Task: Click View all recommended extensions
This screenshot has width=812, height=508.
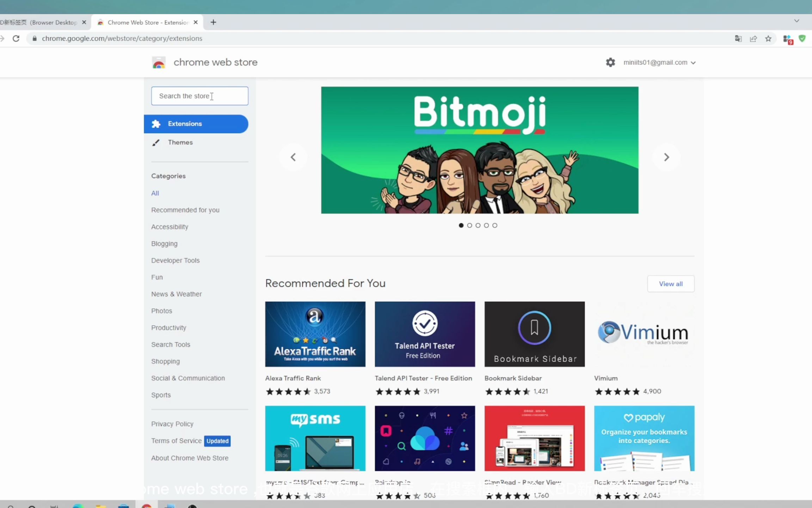Action: point(671,283)
